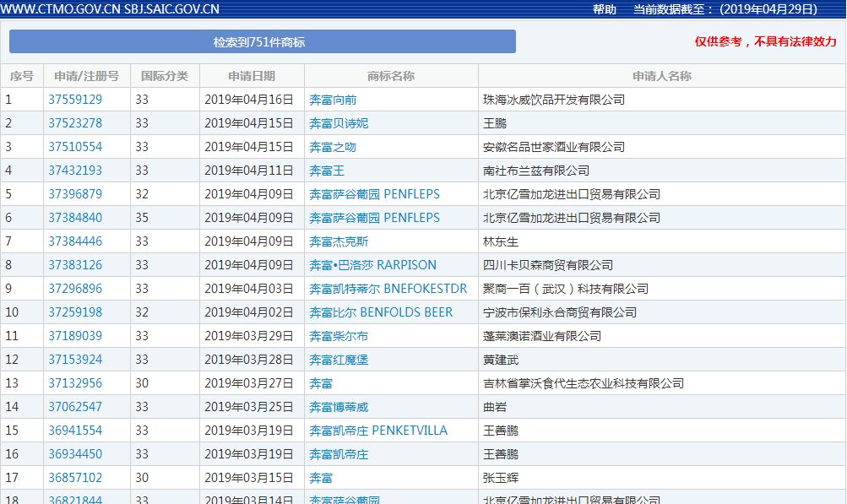Image resolution: width=847 pixels, height=504 pixels.
Task: Open application number 37432193
Action: [79, 170]
